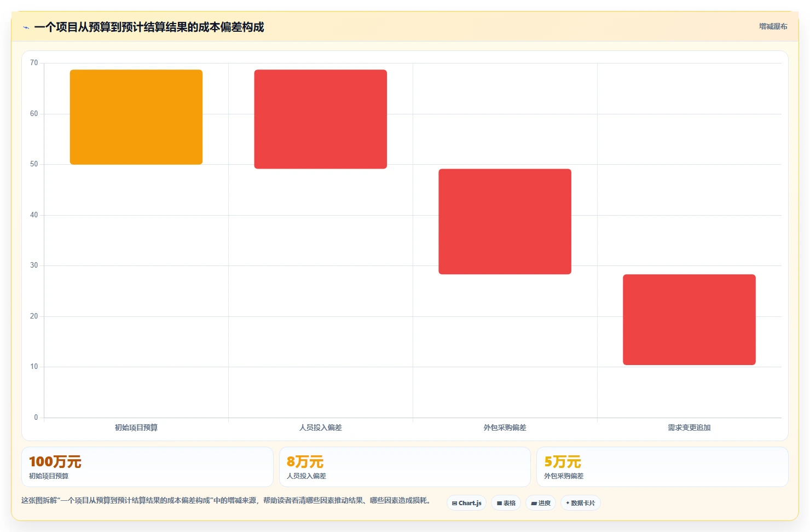Select the 数据卡片 chip

tap(581, 503)
